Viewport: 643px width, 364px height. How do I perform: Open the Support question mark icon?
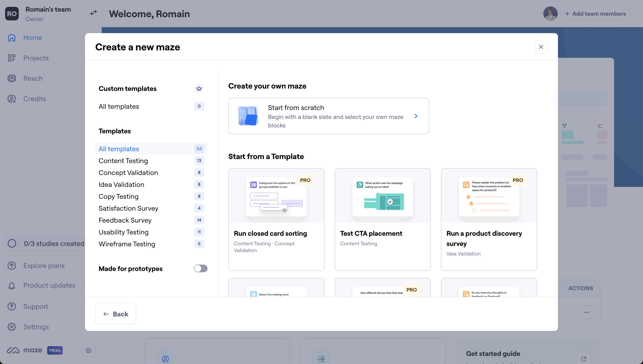11,306
